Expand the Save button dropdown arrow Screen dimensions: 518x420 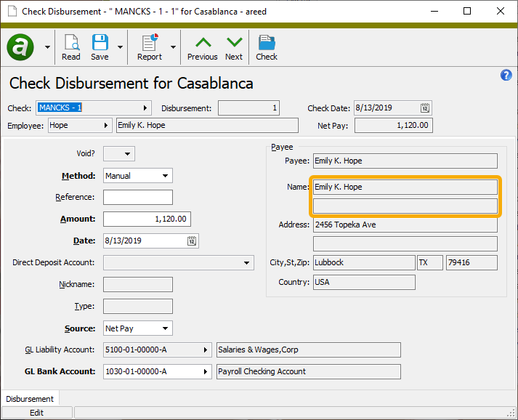120,47
